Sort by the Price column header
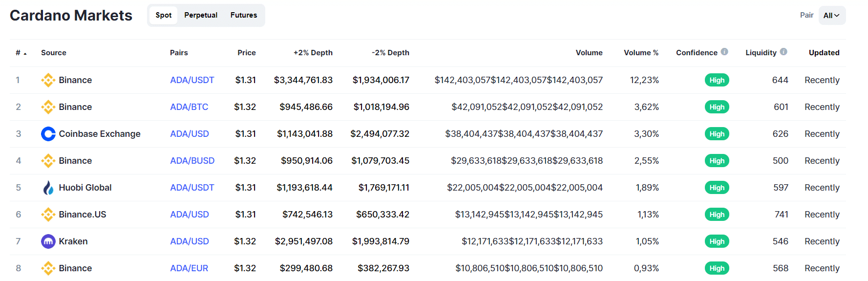 tap(247, 53)
